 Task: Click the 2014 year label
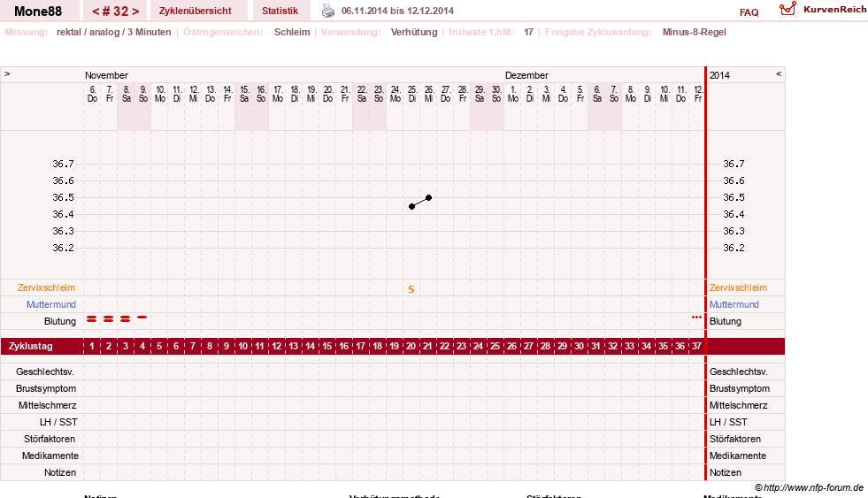tap(719, 75)
